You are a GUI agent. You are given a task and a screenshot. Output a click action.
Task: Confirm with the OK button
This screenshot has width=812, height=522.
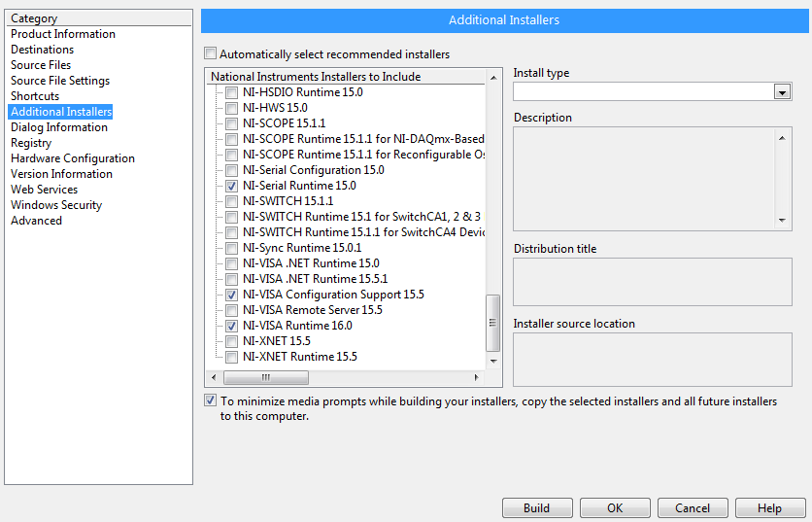tap(615, 508)
